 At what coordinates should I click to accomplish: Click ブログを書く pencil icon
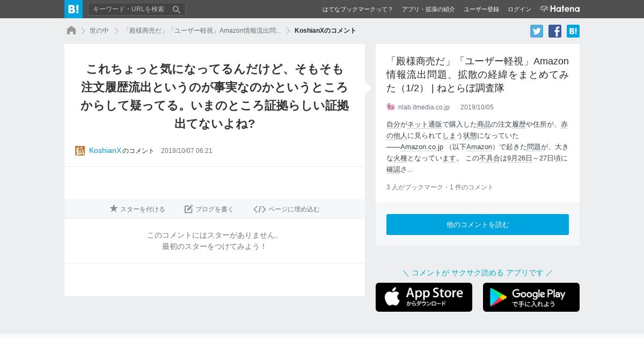coord(188,209)
